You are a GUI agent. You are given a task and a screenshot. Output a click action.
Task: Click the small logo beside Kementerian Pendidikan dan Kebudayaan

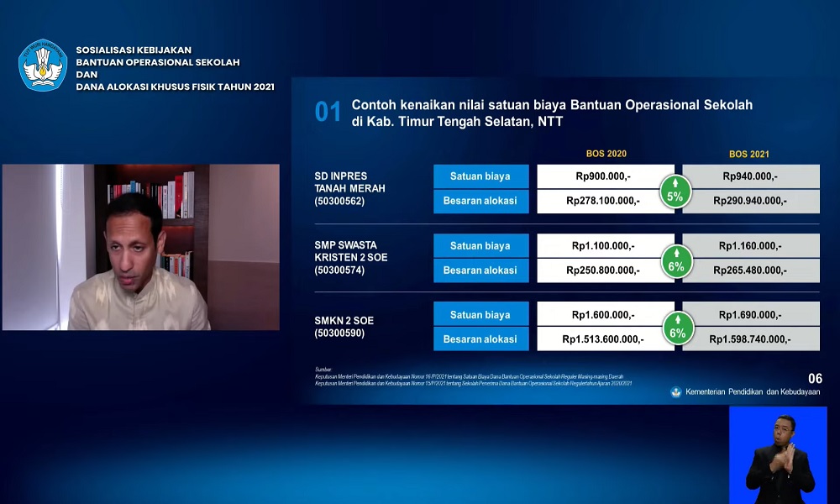(x=676, y=392)
